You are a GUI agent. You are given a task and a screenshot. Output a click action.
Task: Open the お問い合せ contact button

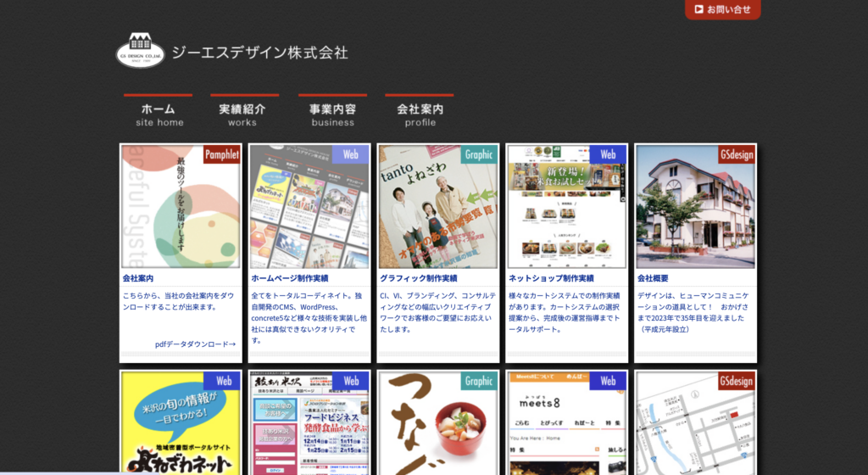tap(722, 9)
